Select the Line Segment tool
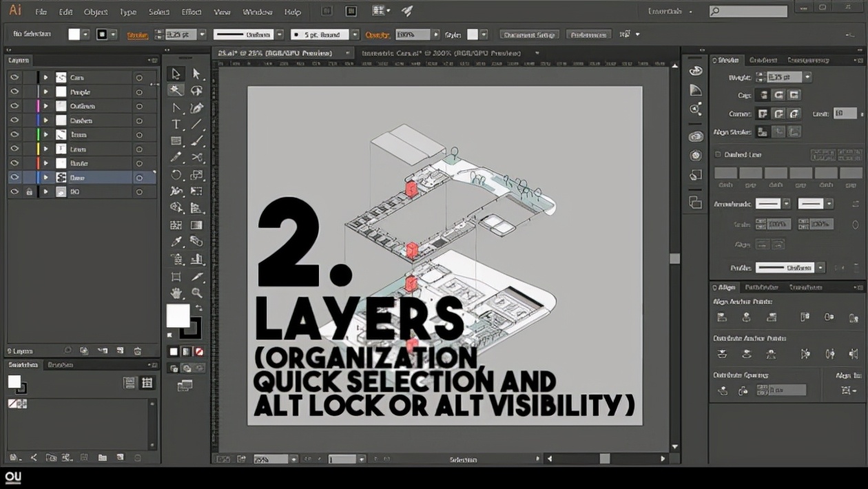868x489 pixels. click(196, 124)
